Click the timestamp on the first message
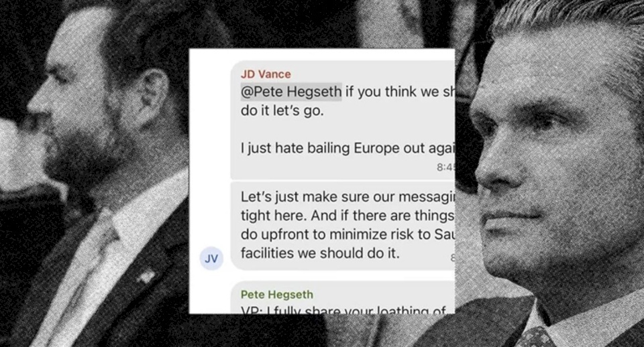 [x=445, y=167]
